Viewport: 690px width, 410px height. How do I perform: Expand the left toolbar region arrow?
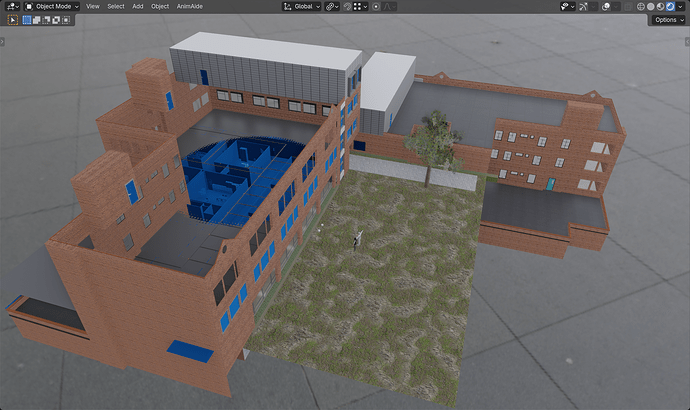[x=2, y=42]
